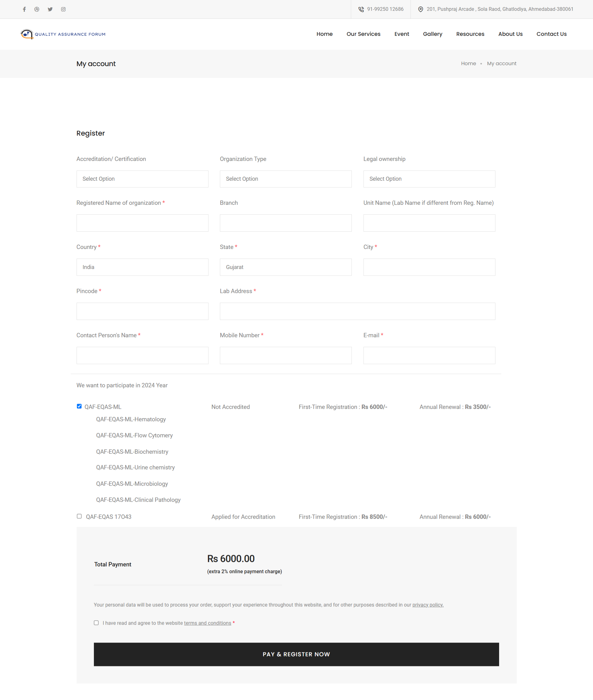Uncheck the QAF-EQAS-ML checkbox

pyautogui.click(x=79, y=406)
